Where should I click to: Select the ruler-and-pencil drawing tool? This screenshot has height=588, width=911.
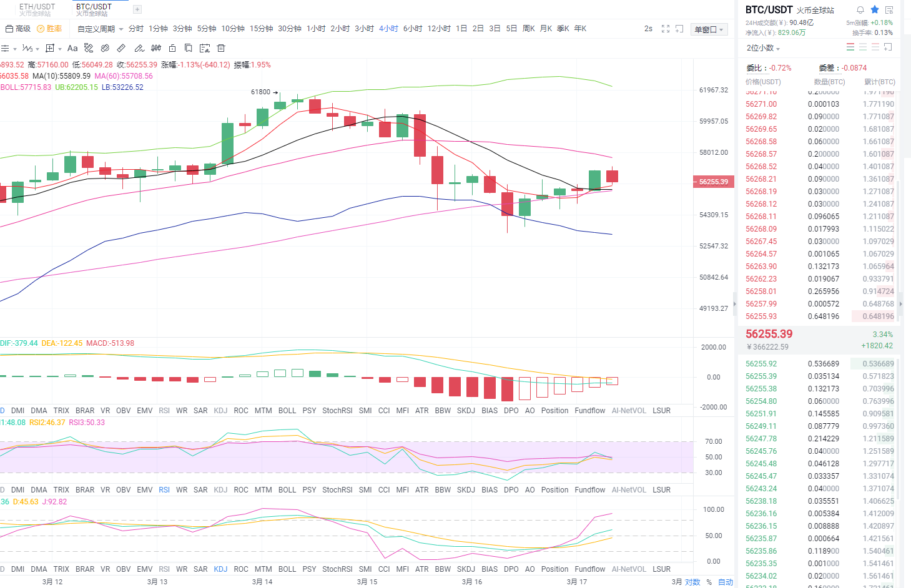[x=89, y=48]
